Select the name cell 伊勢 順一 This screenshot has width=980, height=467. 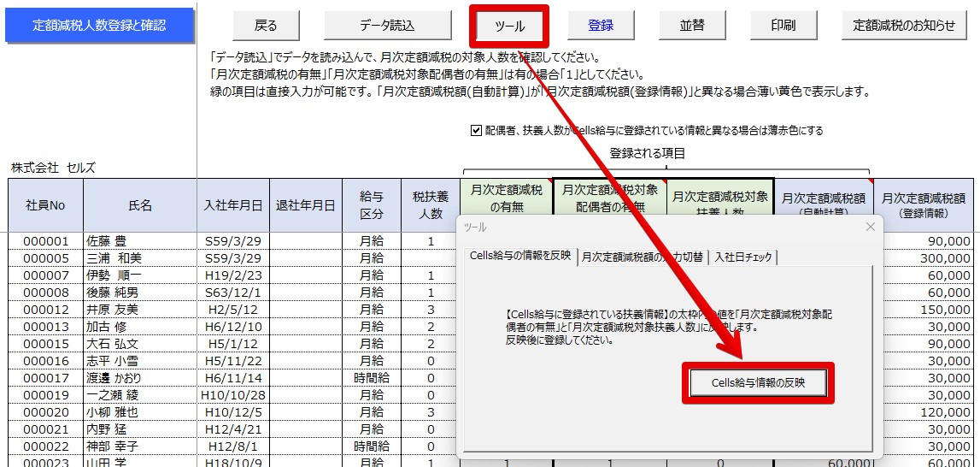[140, 275]
